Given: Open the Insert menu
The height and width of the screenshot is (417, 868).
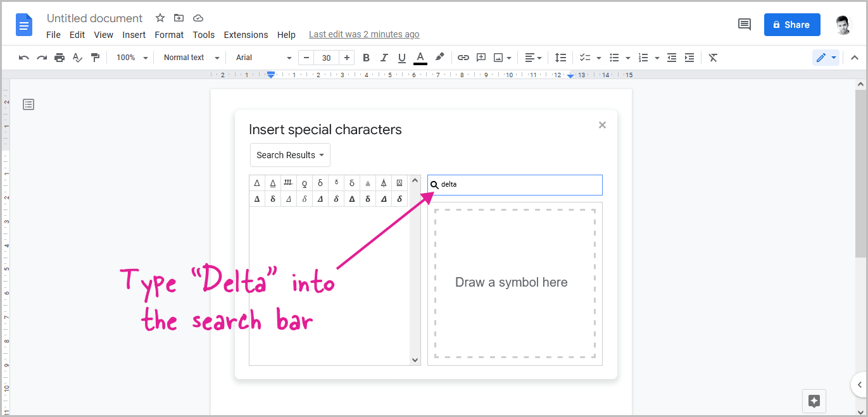Looking at the screenshot, I should pyautogui.click(x=134, y=35).
